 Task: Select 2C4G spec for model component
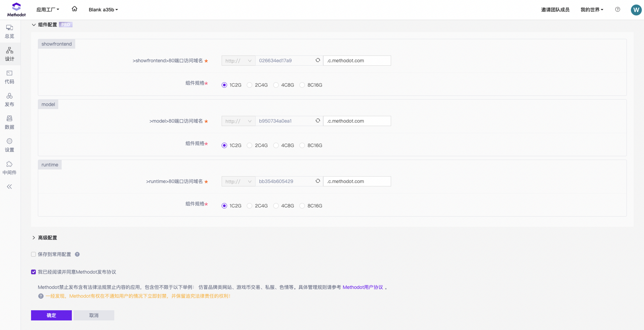point(249,145)
